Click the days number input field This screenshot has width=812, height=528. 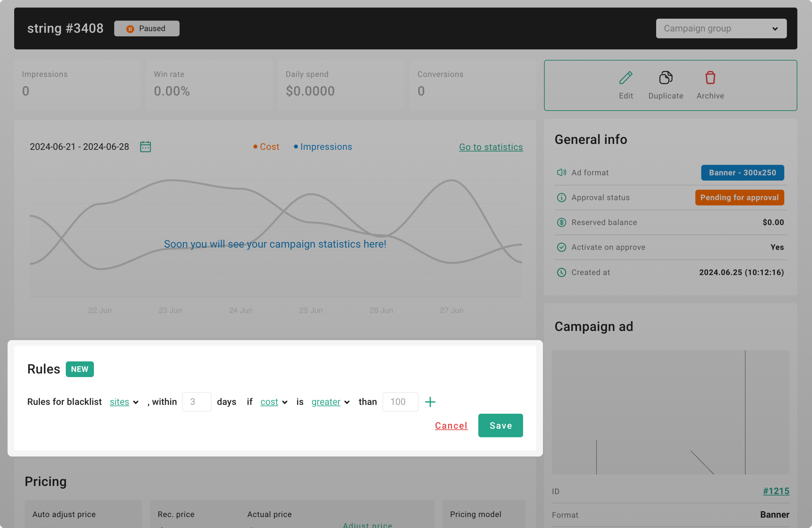tap(197, 402)
